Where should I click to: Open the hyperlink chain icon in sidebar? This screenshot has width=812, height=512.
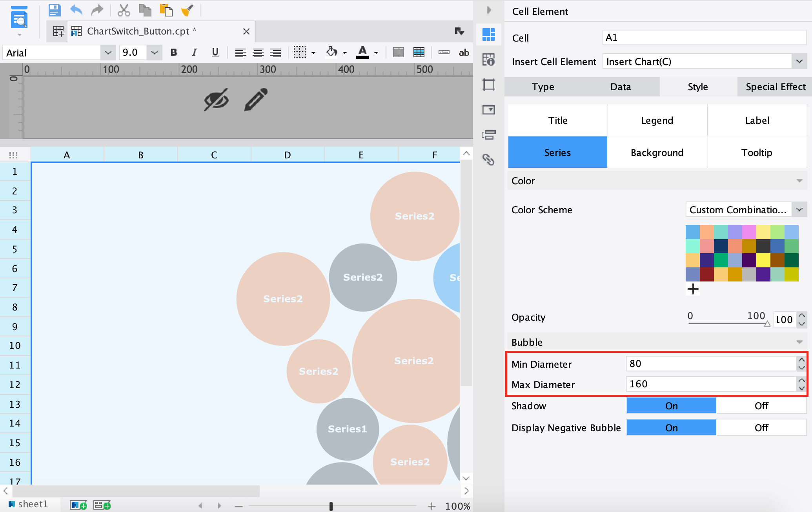tap(488, 160)
